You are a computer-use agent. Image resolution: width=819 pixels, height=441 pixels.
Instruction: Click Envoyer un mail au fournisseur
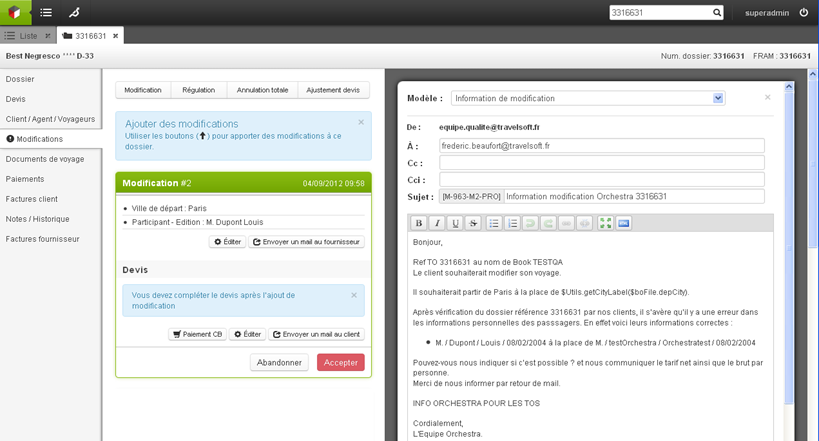click(x=306, y=242)
